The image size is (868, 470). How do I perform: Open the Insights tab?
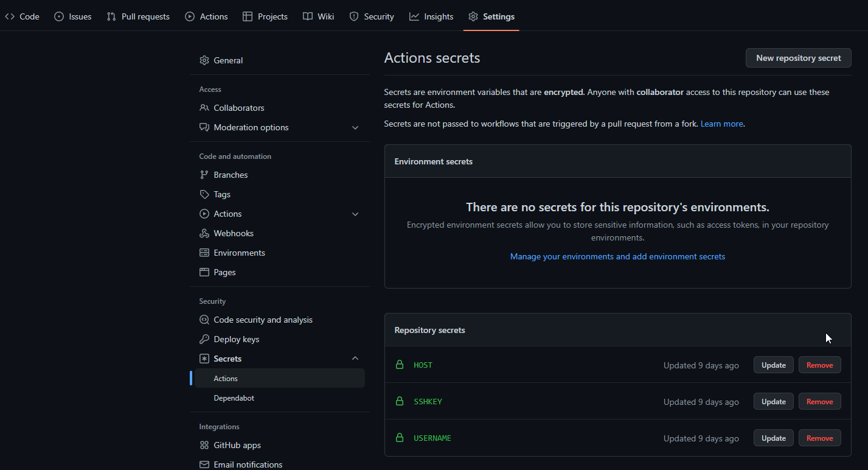coord(431,16)
